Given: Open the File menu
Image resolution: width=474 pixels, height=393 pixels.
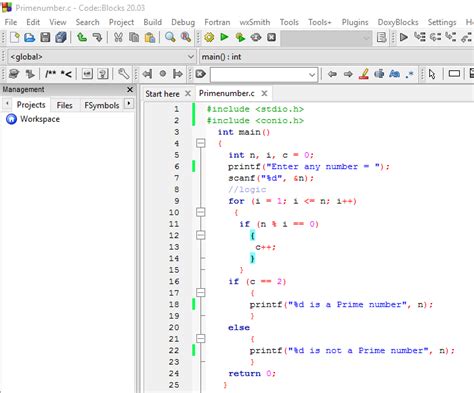Looking at the screenshot, I should (x=11, y=22).
